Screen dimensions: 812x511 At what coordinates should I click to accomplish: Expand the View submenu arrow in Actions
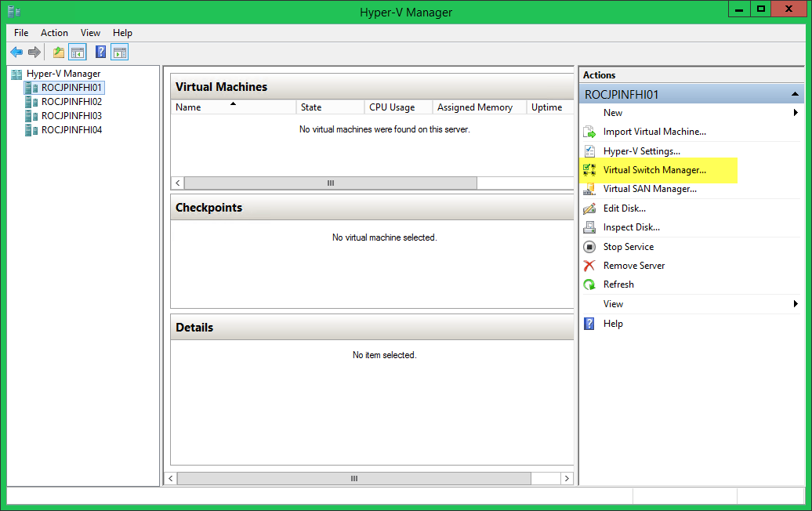pyautogui.click(x=796, y=304)
